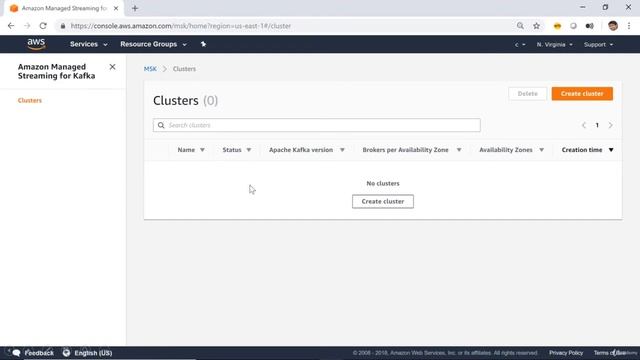Open a new browser tab

[x=135, y=8]
